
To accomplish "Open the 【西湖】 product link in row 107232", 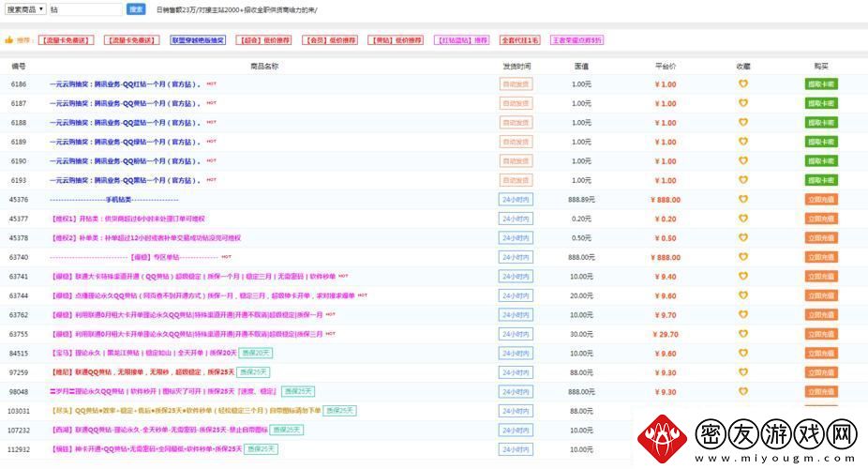I will [x=159, y=430].
